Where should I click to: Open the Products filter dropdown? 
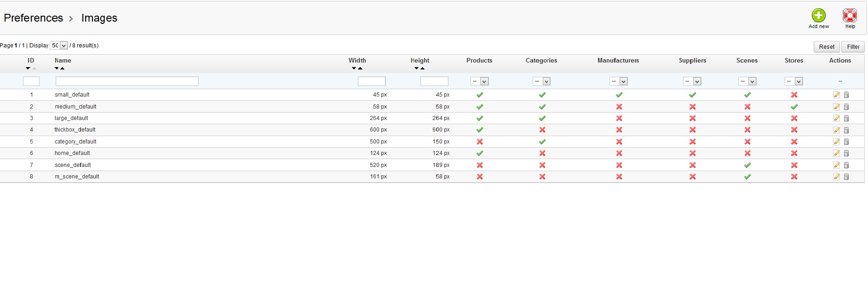point(479,81)
